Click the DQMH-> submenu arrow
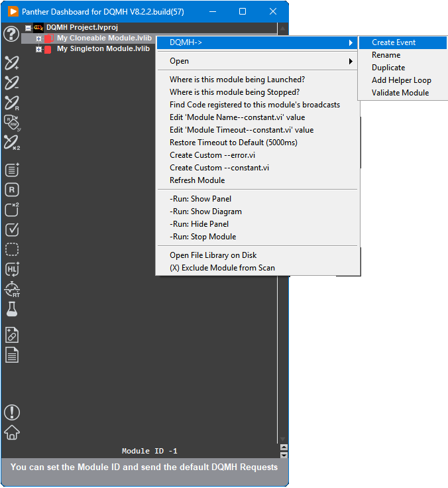Viewport: 448px width, 488px height. click(x=351, y=42)
